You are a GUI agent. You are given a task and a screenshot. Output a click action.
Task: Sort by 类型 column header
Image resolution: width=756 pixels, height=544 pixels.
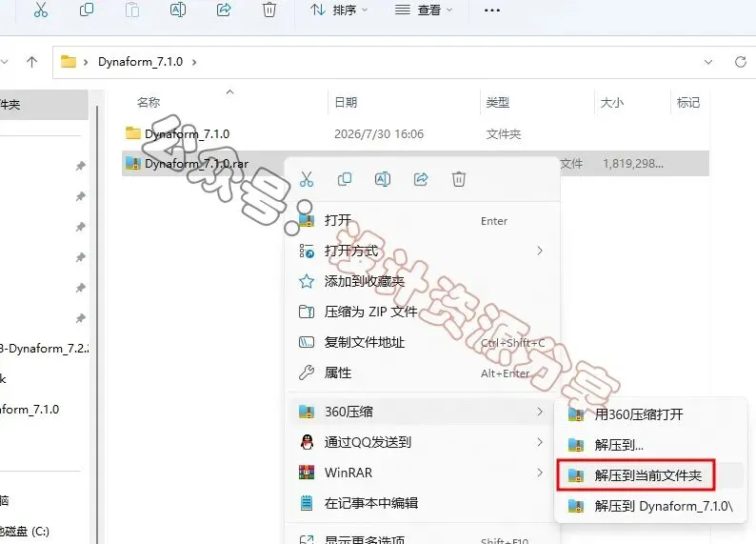click(498, 102)
